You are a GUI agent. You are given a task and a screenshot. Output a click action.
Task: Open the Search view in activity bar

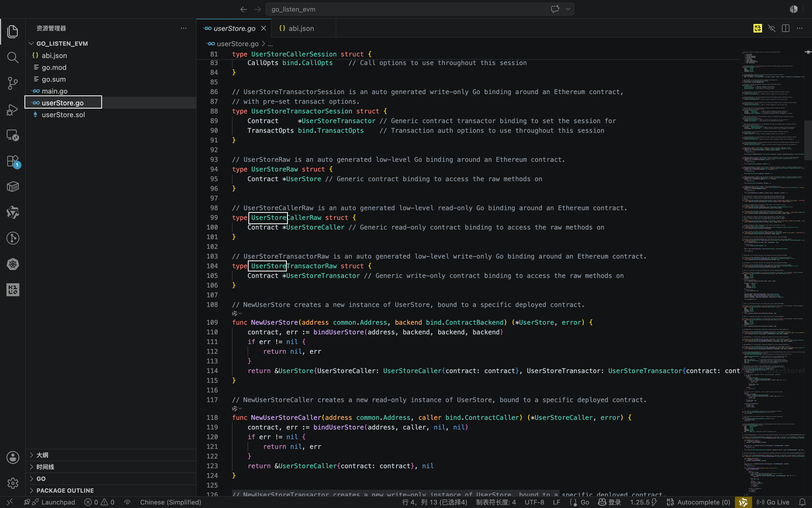13,58
